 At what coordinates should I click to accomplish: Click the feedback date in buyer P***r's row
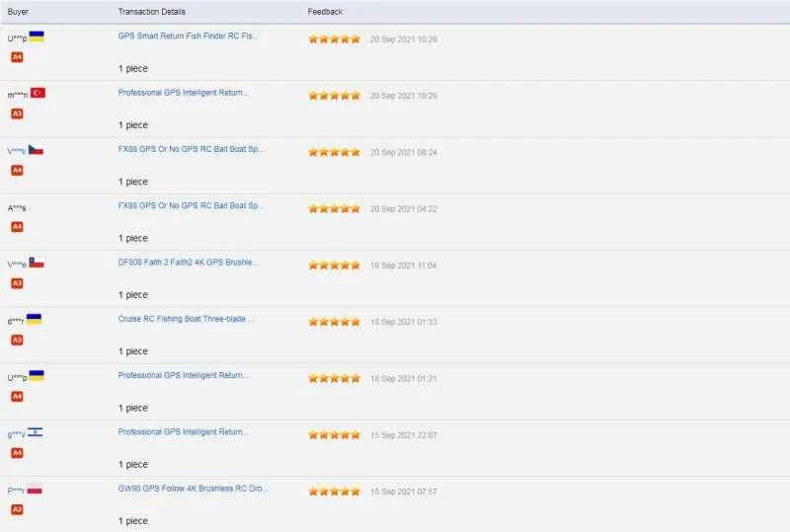[404, 492]
